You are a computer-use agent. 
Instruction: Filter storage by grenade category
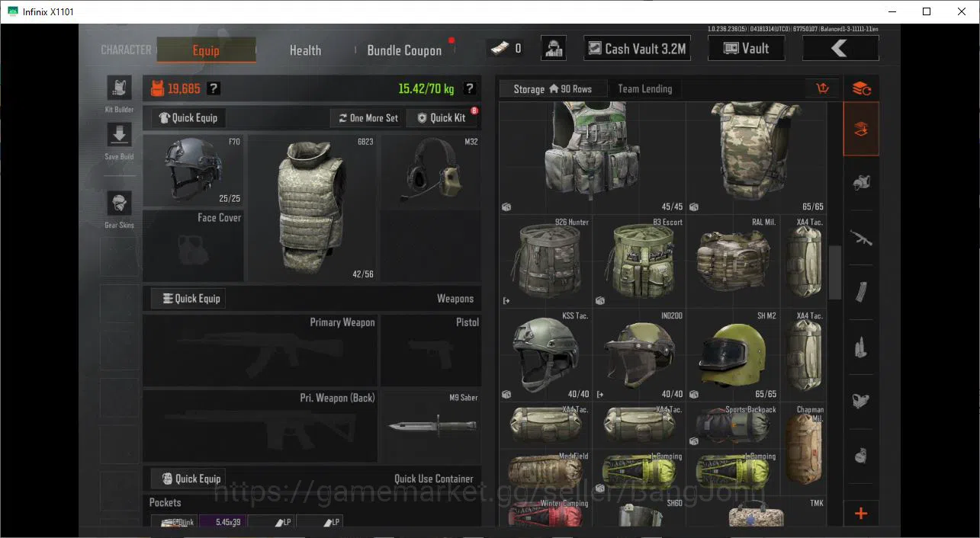(861, 456)
